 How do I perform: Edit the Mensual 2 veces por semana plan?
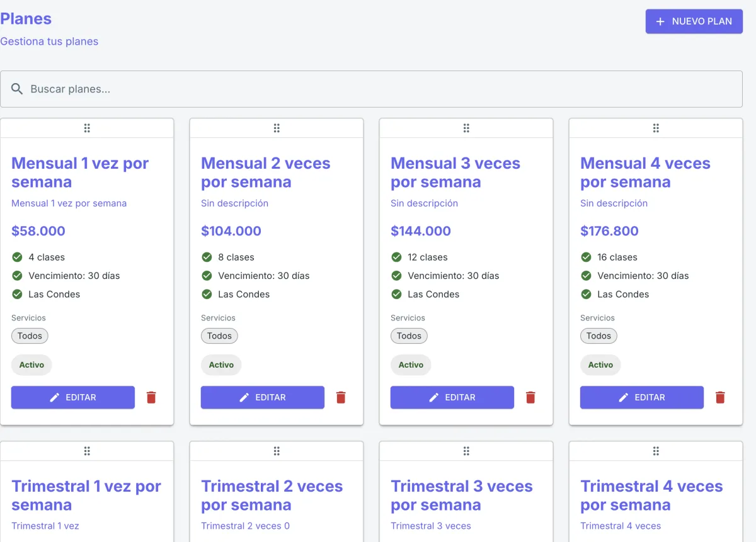coord(263,397)
